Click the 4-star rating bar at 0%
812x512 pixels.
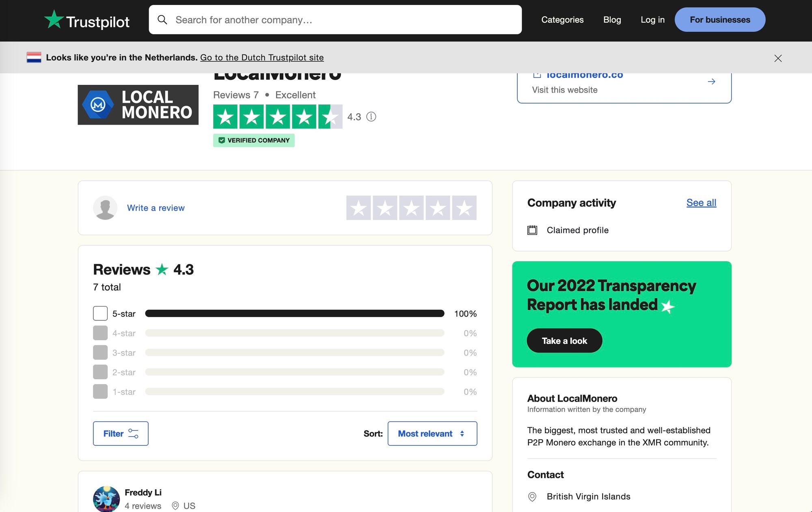click(x=295, y=333)
